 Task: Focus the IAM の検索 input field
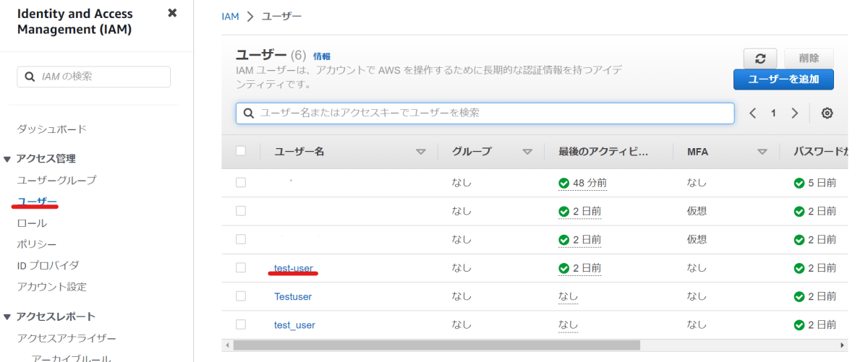pyautogui.click(x=93, y=77)
